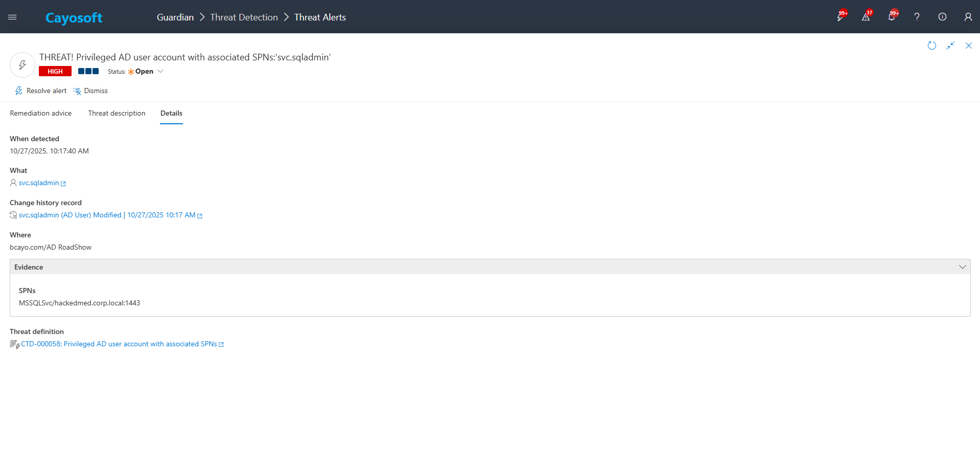Open the svc.sqladmin user link
This screenshot has width=980, height=466.
[39, 183]
